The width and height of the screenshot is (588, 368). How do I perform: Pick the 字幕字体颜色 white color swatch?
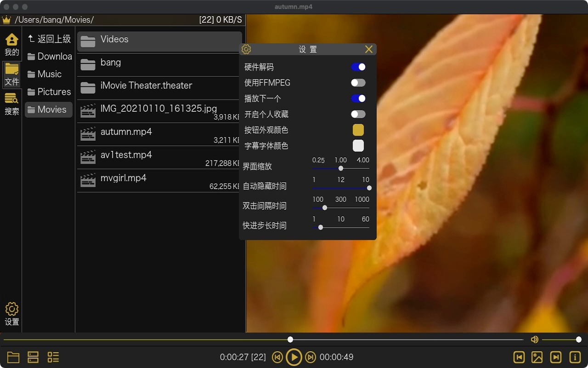click(x=358, y=145)
